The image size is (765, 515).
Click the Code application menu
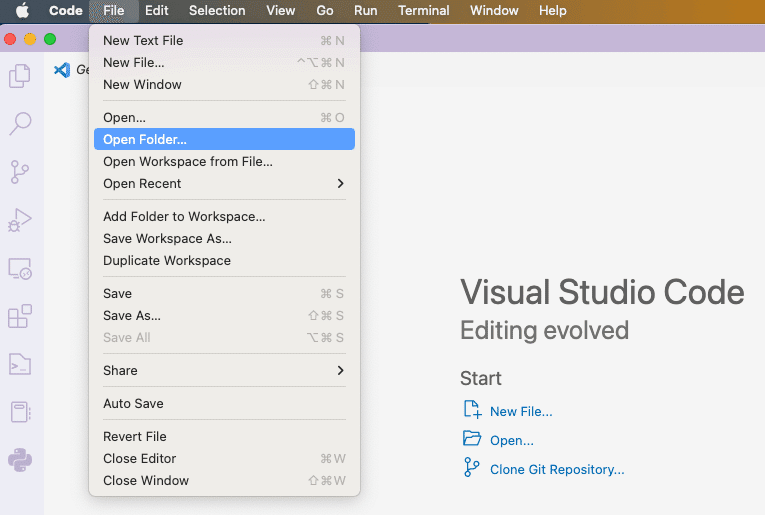click(x=66, y=11)
